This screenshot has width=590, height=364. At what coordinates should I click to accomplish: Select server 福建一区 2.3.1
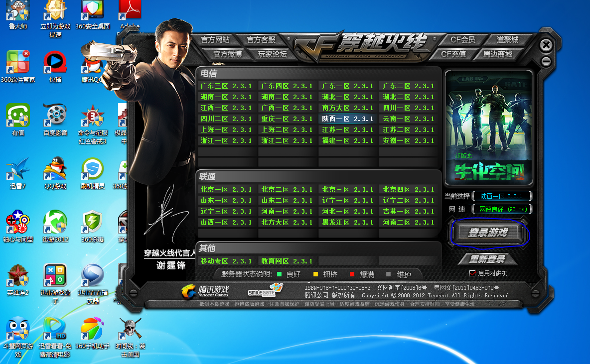[348, 140]
